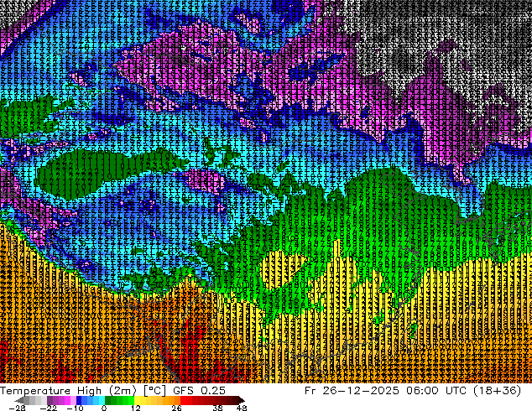Click the '48' legend scale value

coord(242,408)
